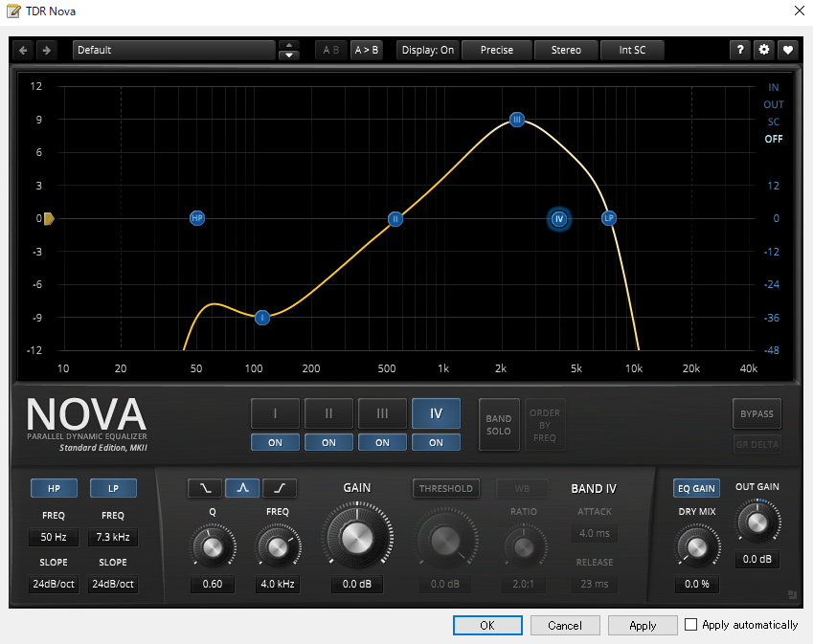
Task: Open the Stereo channel mode dropdown
Action: click(566, 51)
